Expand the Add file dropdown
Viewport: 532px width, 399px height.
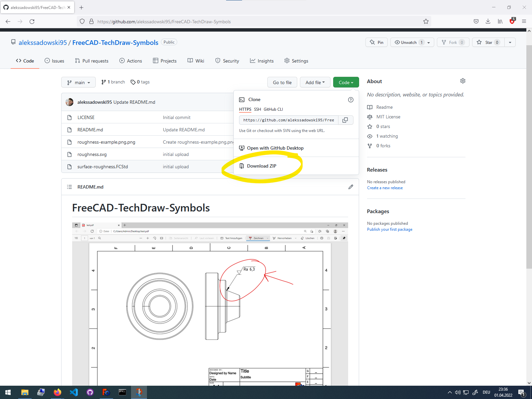pyautogui.click(x=315, y=82)
